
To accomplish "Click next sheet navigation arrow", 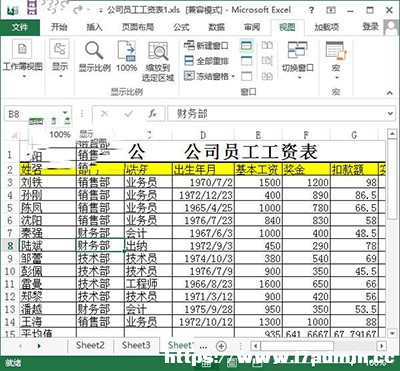I will point(39,346).
